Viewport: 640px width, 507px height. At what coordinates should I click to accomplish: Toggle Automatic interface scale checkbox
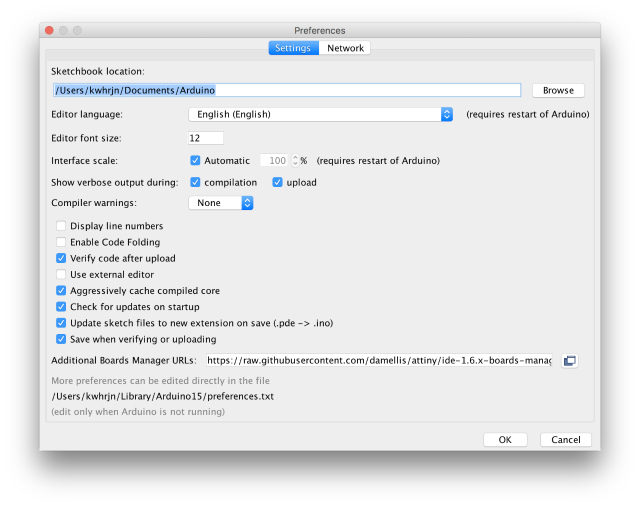click(x=195, y=160)
